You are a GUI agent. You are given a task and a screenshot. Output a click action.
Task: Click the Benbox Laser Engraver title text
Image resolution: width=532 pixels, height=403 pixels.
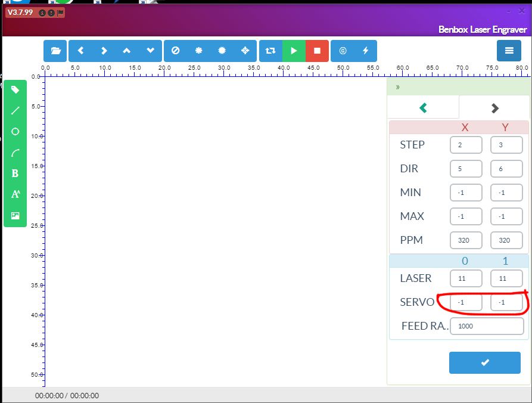(x=483, y=30)
